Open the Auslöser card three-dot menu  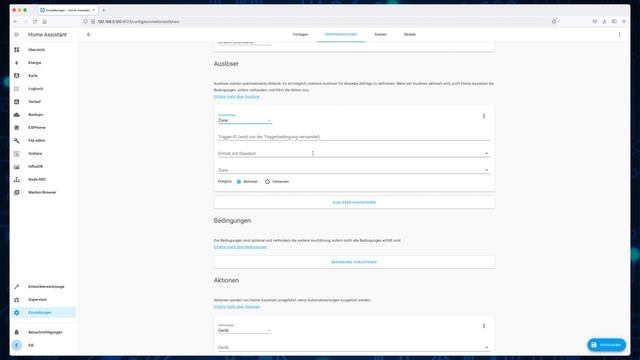(x=484, y=116)
